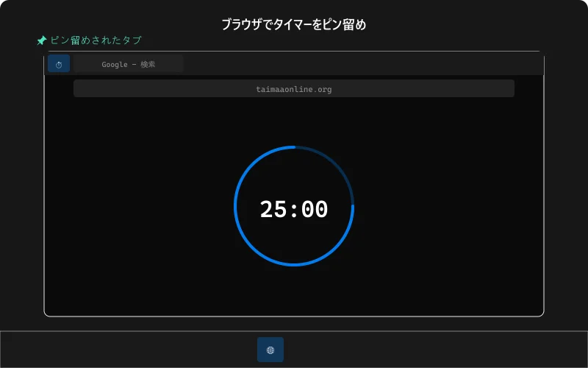Click the ピン留めされたタブ label
This screenshot has height=368, width=588.
coord(96,40)
